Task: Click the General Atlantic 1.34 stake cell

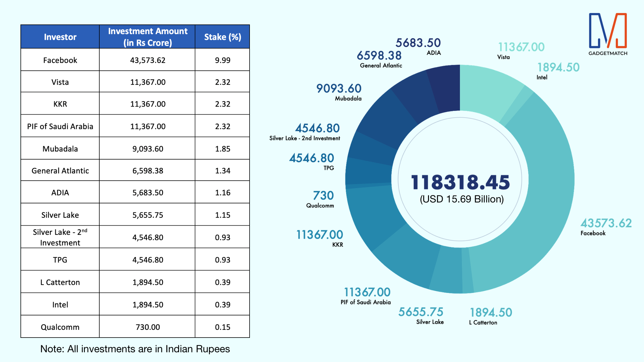Action: 222,171
